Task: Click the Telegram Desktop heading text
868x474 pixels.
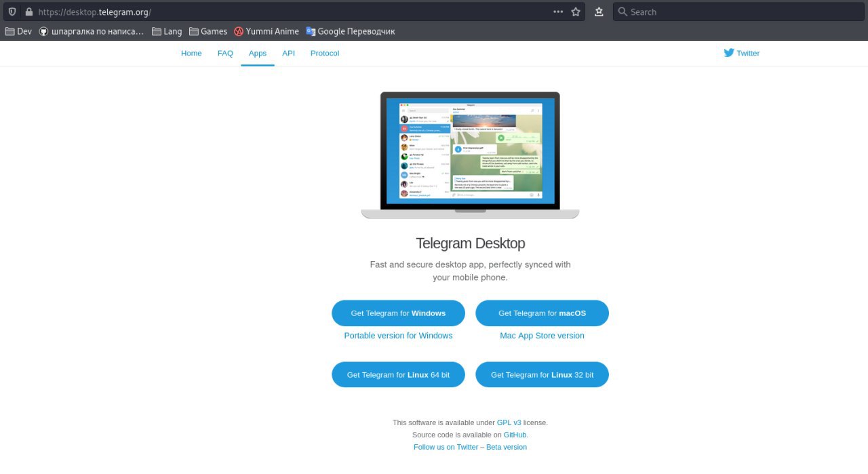Action: [x=470, y=243]
